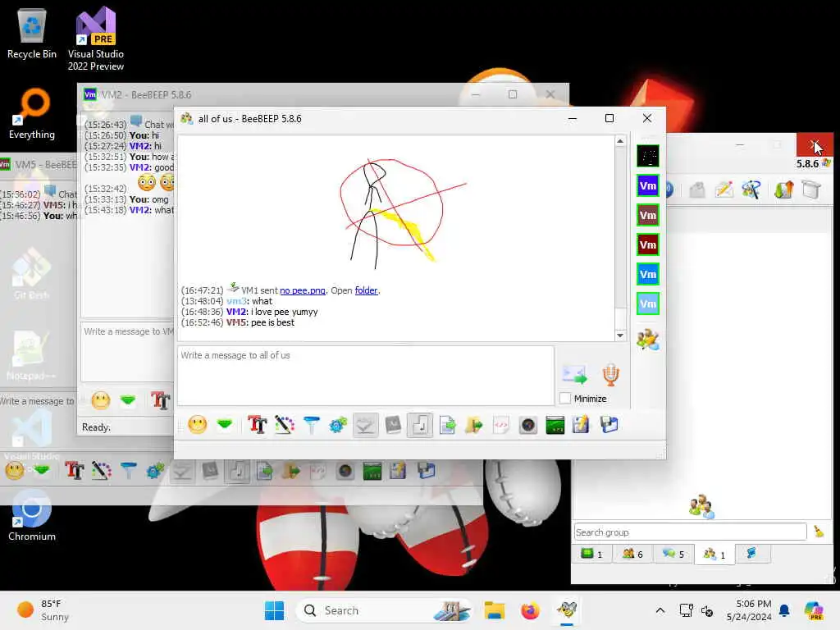The width and height of the screenshot is (840, 630).
Task: Toggle the gray book icon in all of us toolbar
Action: 393,426
